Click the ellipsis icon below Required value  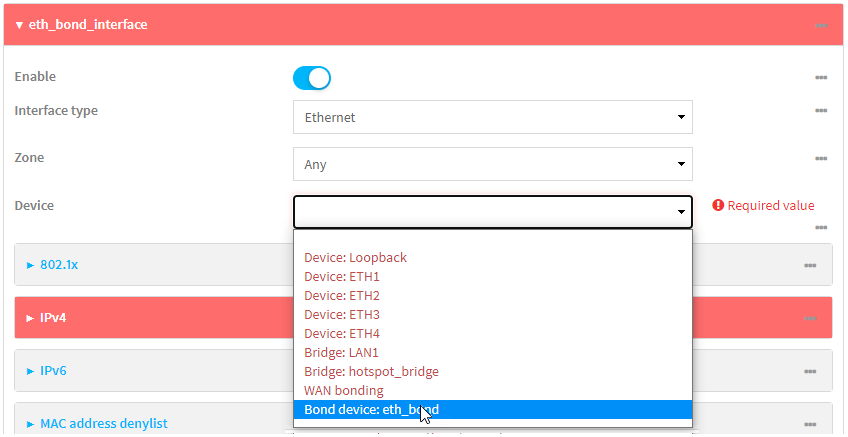pyautogui.click(x=820, y=228)
